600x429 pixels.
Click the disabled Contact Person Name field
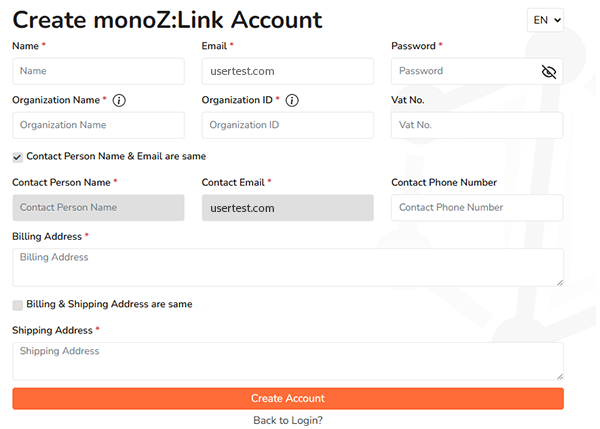98,207
